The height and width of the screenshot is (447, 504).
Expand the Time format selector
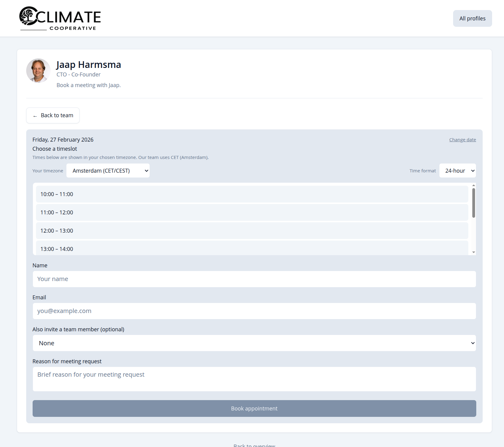[457, 171]
